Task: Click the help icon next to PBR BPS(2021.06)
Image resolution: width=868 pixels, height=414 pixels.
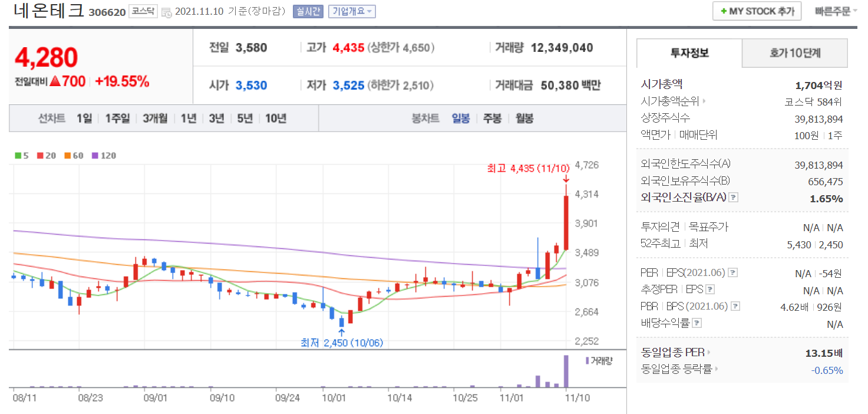Action: pos(735,306)
